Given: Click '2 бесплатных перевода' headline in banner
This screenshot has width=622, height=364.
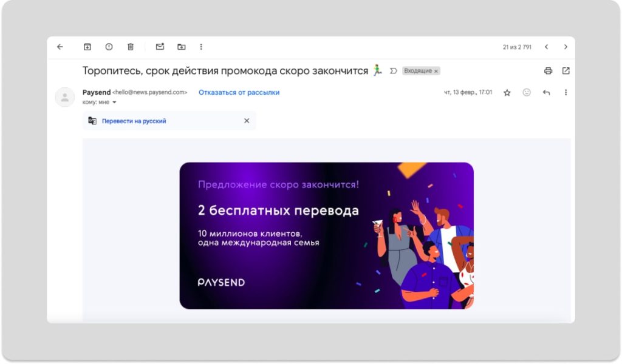Looking at the screenshot, I should coord(278,211).
